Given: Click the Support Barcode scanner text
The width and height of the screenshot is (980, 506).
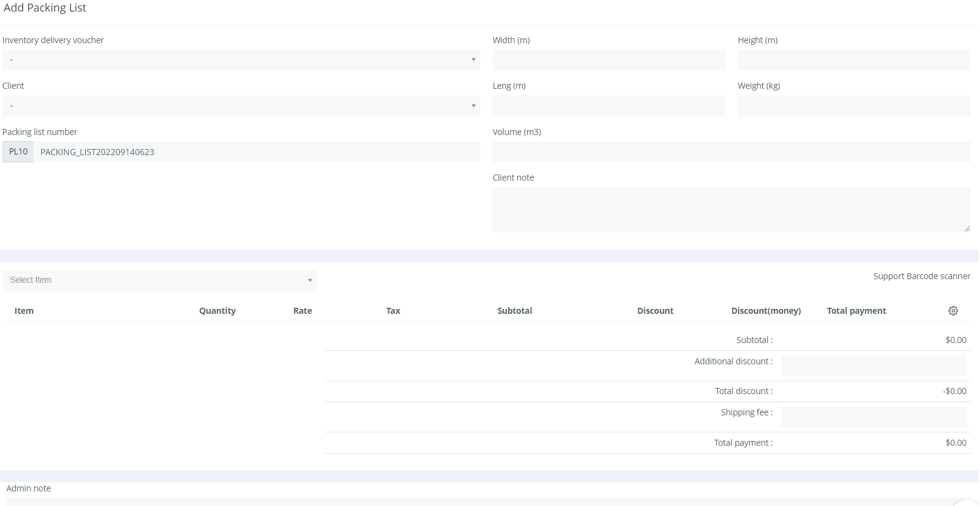Looking at the screenshot, I should tap(922, 276).
